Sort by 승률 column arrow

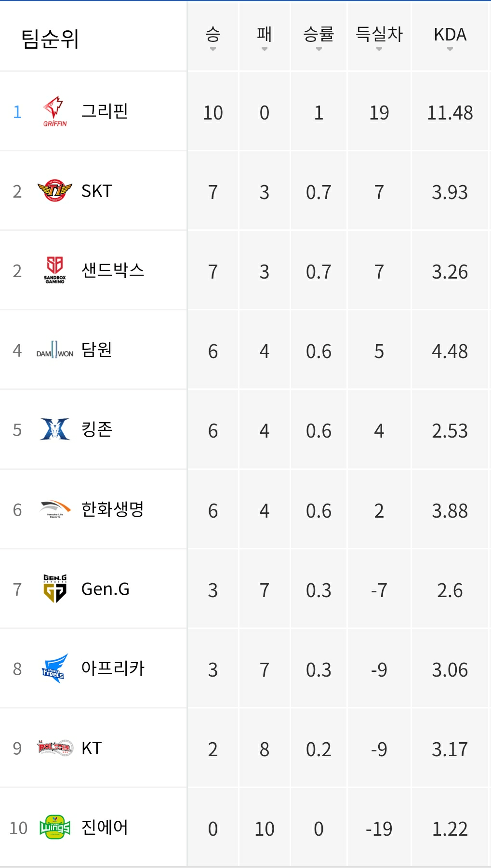click(318, 49)
